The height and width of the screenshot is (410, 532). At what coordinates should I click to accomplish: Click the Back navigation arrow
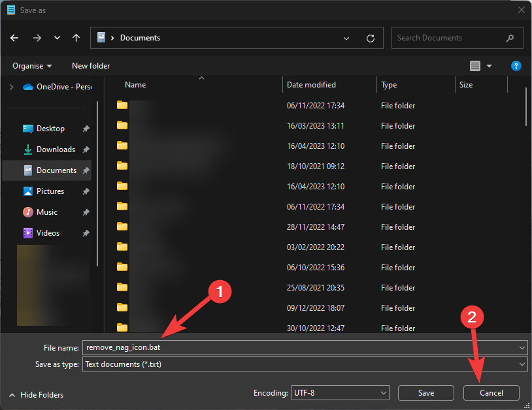click(14, 38)
